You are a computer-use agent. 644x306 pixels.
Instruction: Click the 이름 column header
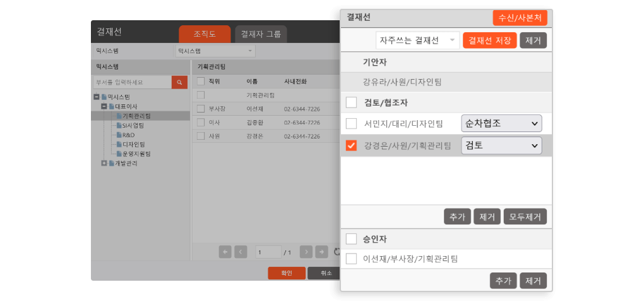click(252, 82)
